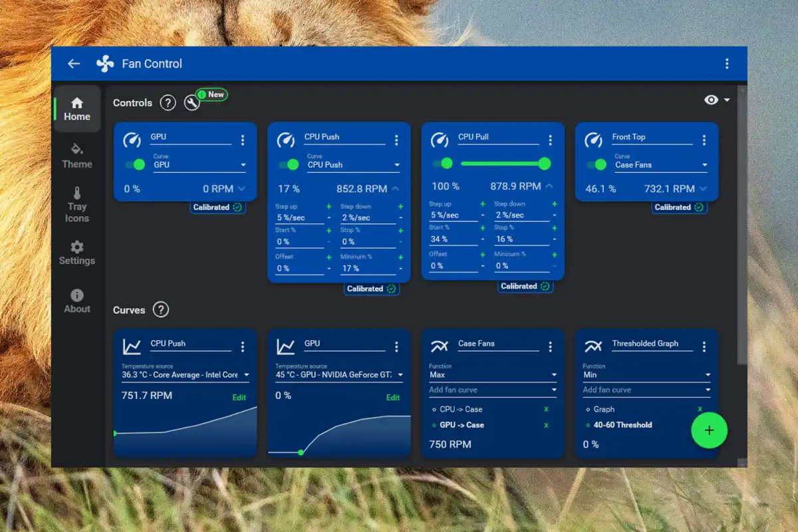Open the GPU control card options menu
Image resolution: width=798 pixels, height=532 pixels.
tap(243, 140)
